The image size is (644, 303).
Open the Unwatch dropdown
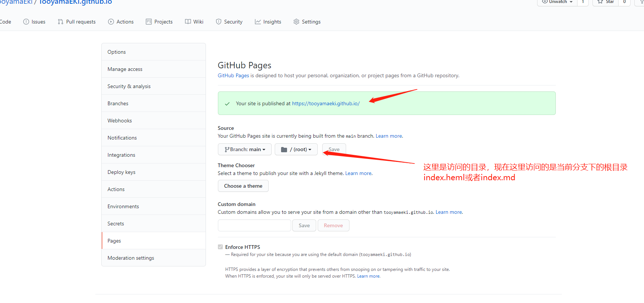(557, 2)
